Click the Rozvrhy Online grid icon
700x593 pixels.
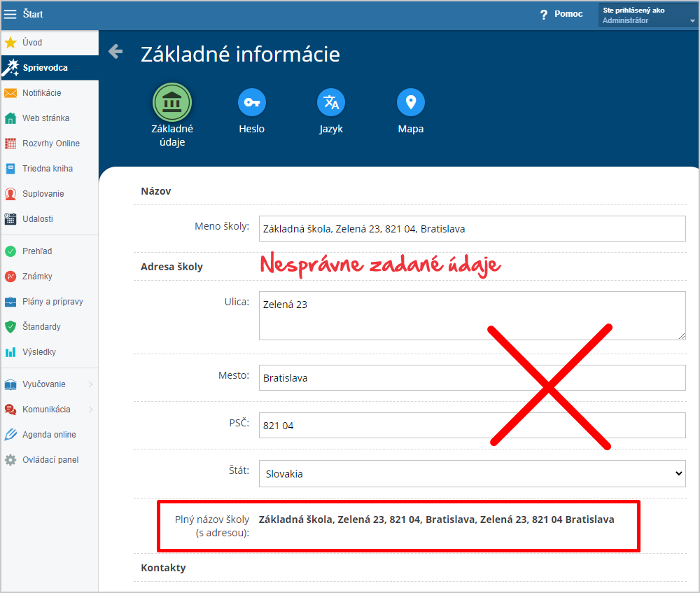(10, 144)
